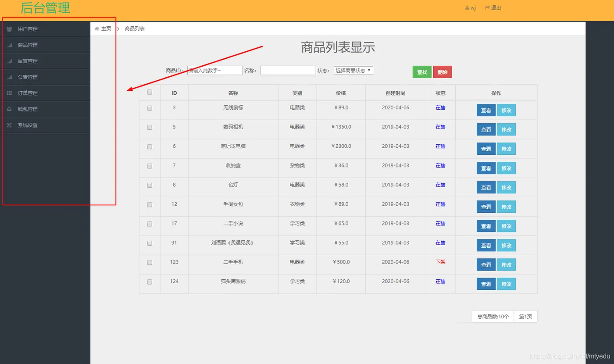
Task: Click the 后台管理 site title
Action: point(45,8)
